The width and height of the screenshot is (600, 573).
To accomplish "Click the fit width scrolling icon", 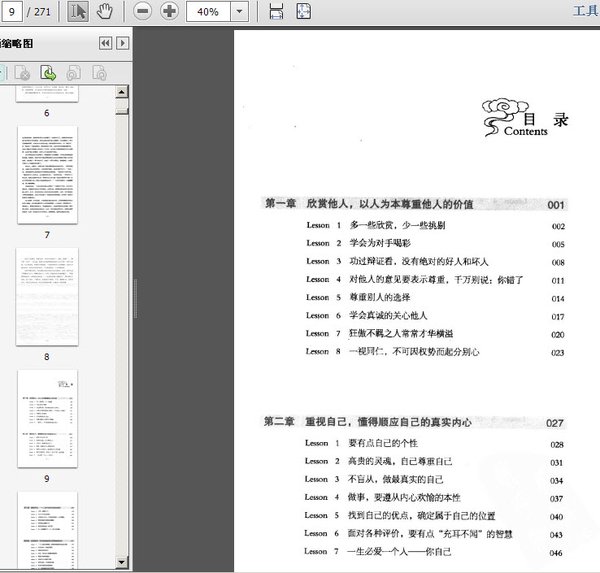I will [x=276, y=11].
